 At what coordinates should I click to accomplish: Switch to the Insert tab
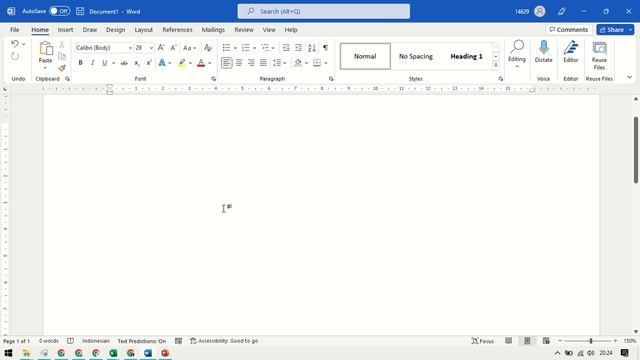(x=65, y=30)
